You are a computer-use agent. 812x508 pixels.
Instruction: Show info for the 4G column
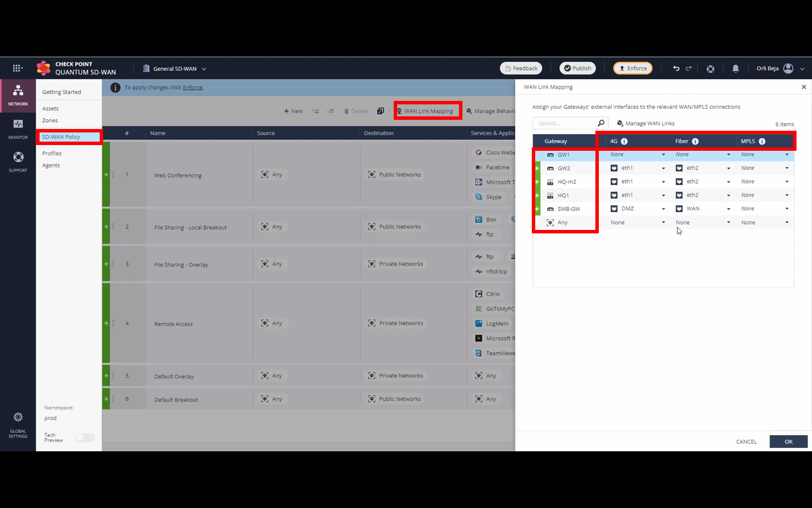click(x=624, y=141)
